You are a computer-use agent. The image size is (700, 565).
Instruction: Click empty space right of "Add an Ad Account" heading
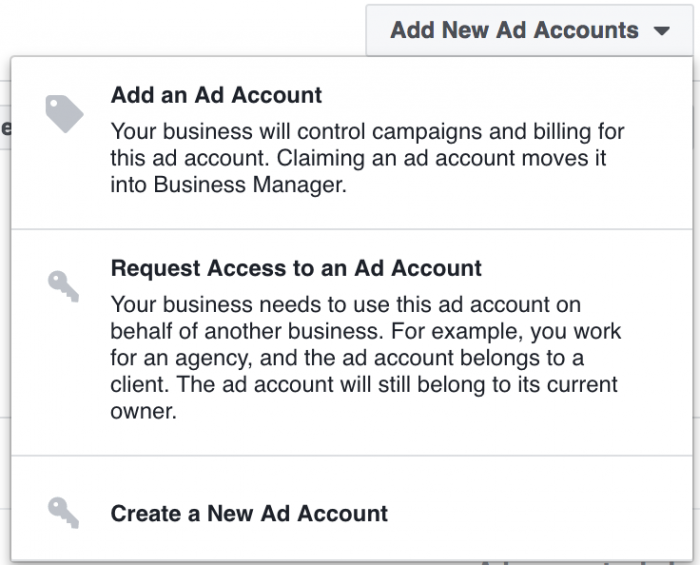coord(500,96)
